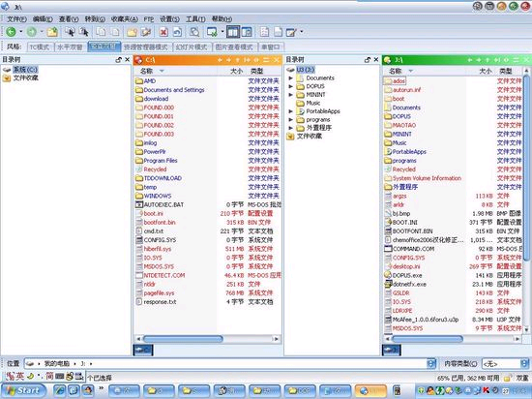The height and width of the screenshot is (399, 532).
Task: Open the 帮助(H) menu
Action: point(222,19)
